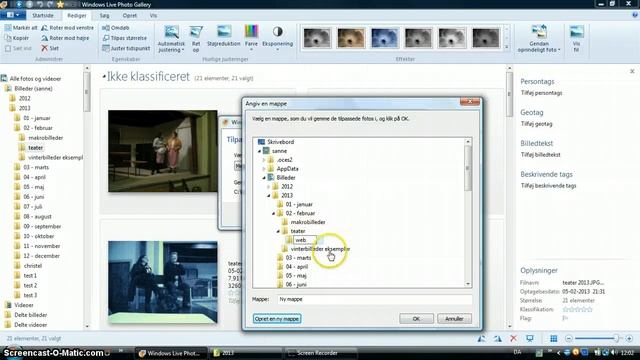640x360 pixels.
Task: Apply Støjreduktion noise reduction
Action: pos(223,36)
